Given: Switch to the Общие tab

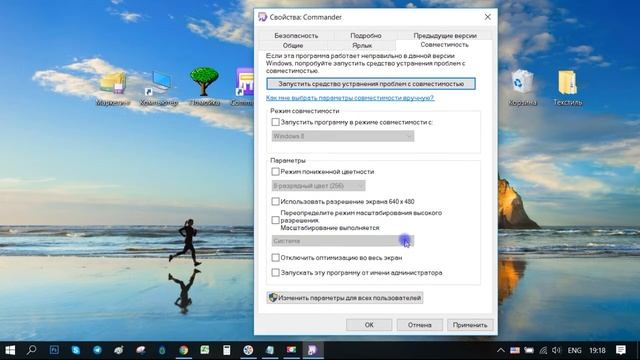Looking at the screenshot, I should 293,45.
